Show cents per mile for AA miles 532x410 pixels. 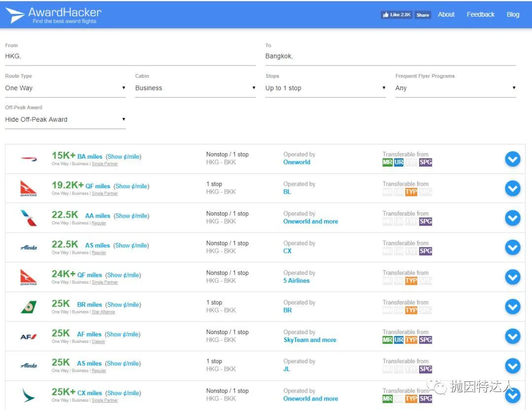pos(132,216)
